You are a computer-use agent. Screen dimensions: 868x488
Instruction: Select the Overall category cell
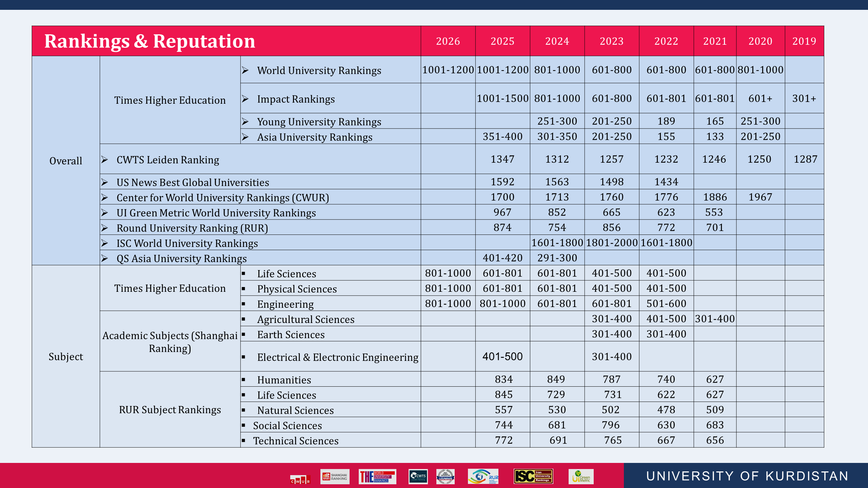[66, 161]
